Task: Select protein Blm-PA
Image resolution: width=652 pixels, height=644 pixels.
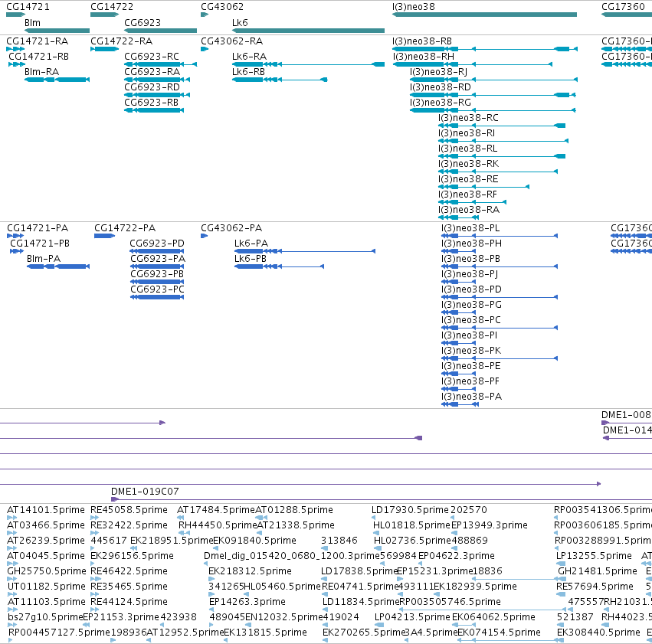Action: click(x=43, y=259)
